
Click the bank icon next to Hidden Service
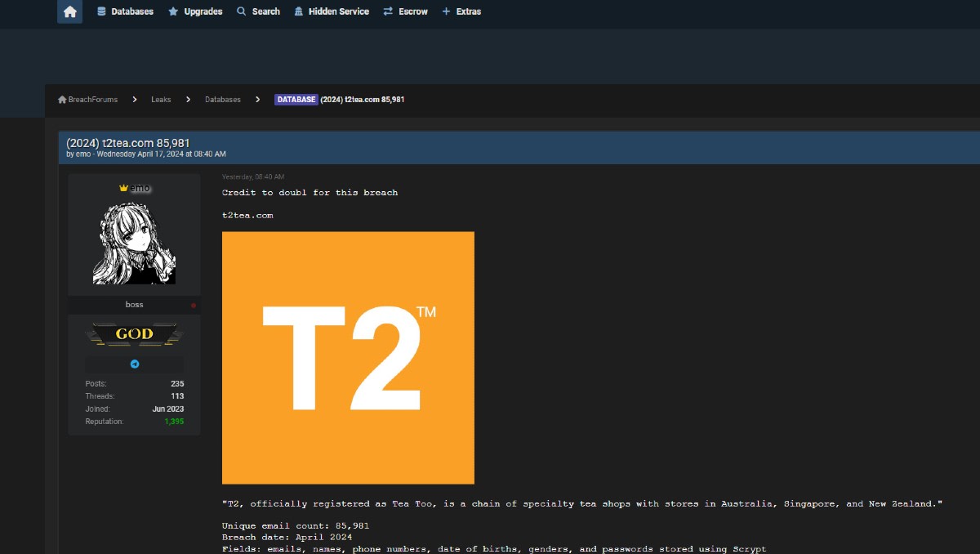click(x=299, y=11)
